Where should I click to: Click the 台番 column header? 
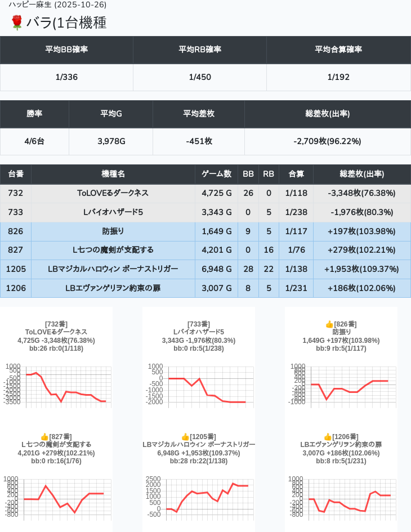coord(16,174)
